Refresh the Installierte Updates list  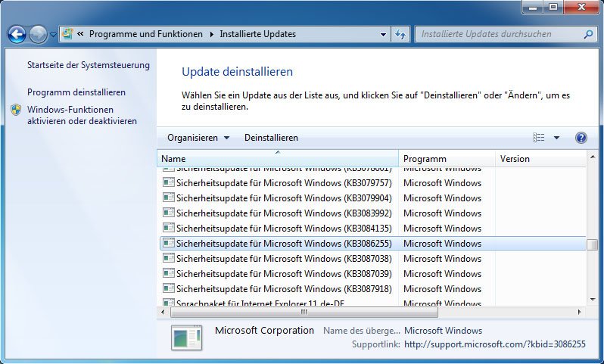[x=400, y=34]
